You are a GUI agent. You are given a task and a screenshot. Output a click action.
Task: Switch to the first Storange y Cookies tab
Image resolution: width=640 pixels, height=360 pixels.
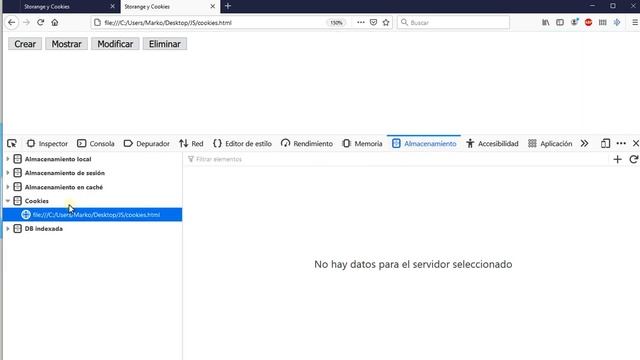point(61,7)
